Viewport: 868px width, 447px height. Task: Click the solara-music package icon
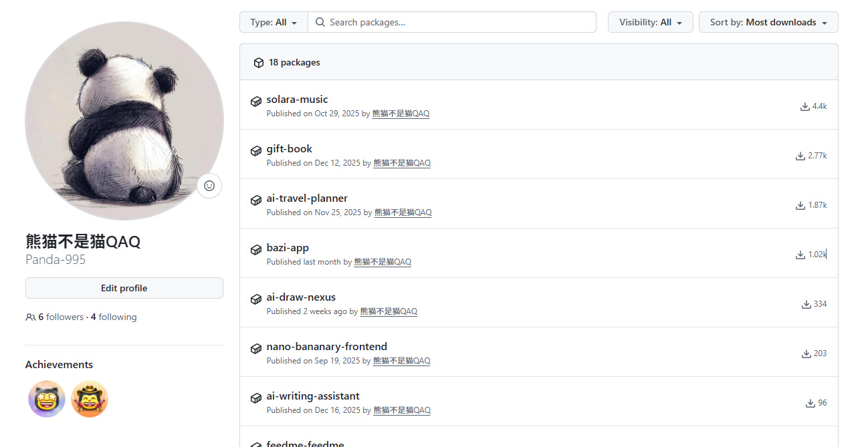coord(255,102)
